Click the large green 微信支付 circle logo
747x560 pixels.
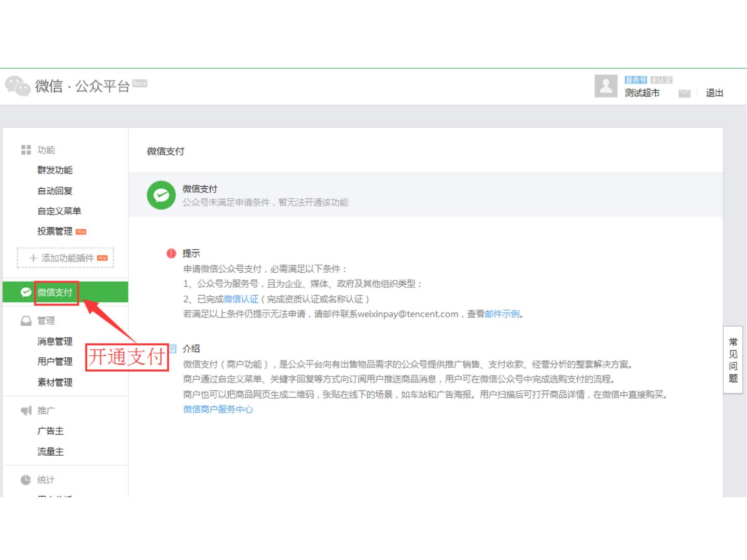[161, 195]
